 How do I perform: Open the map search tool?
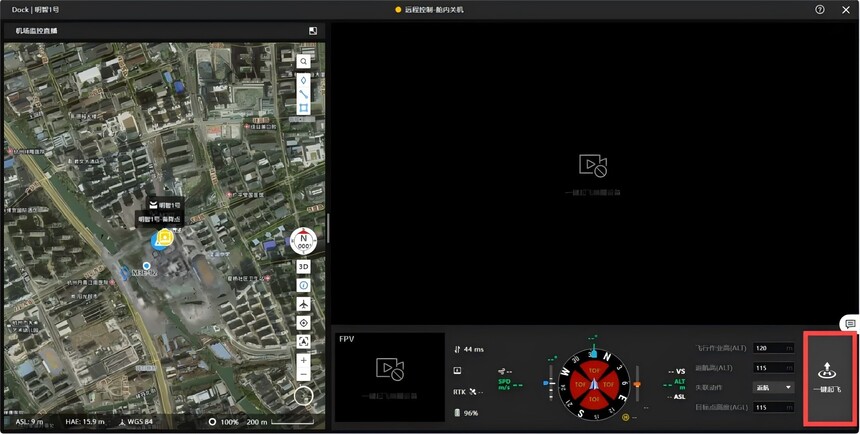(x=303, y=61)
